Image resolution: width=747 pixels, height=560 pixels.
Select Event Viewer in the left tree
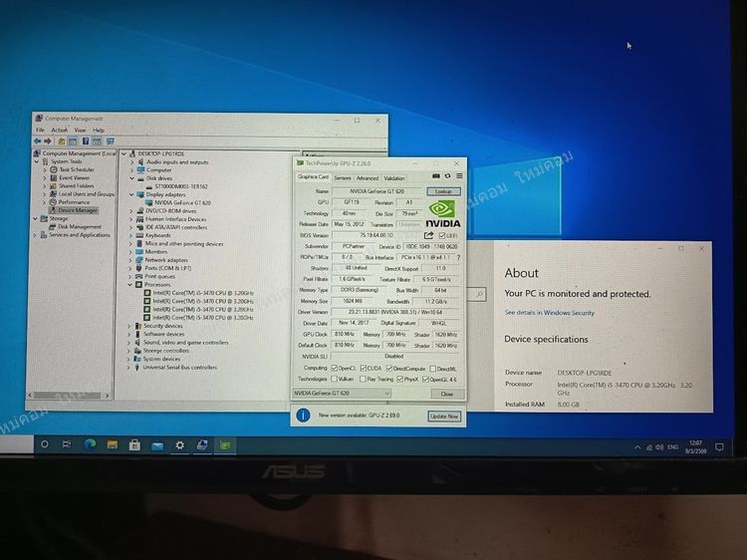[75, 177]
